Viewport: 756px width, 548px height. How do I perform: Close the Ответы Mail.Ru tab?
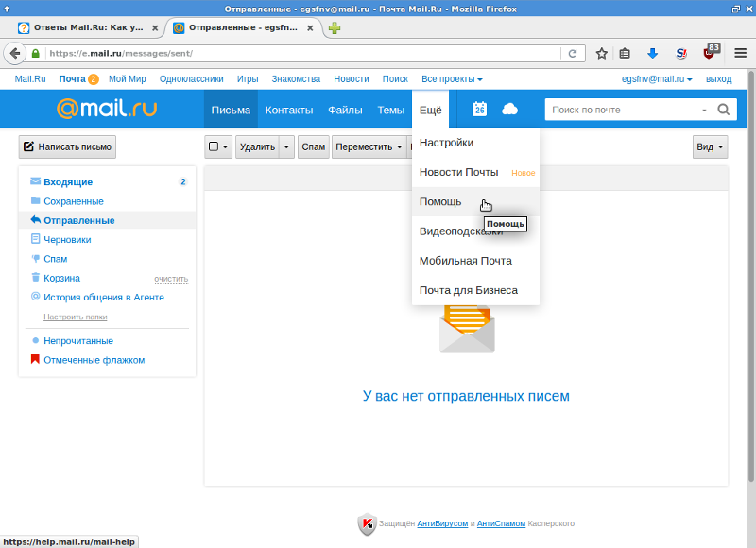155,28
